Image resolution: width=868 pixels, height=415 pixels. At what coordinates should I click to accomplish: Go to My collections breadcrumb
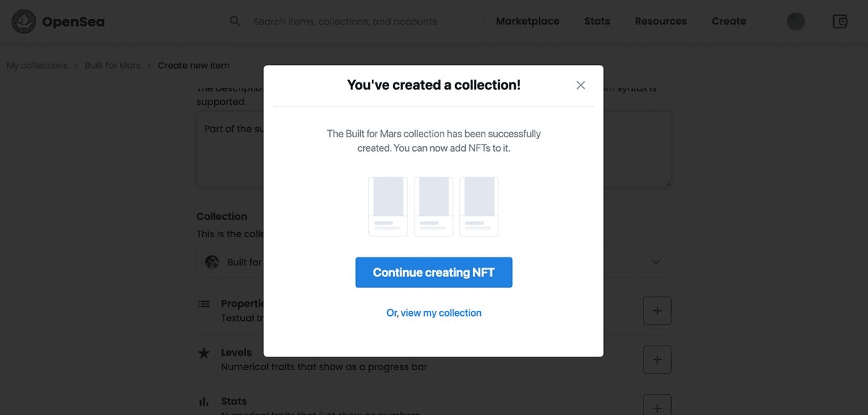pyautogui.click(x=37, y=65)
